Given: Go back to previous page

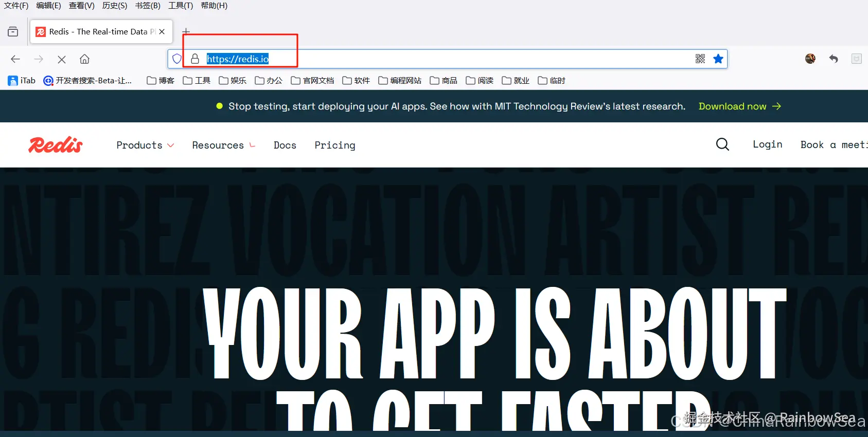Looking at the screenshot, I should [x=15, y=59].
